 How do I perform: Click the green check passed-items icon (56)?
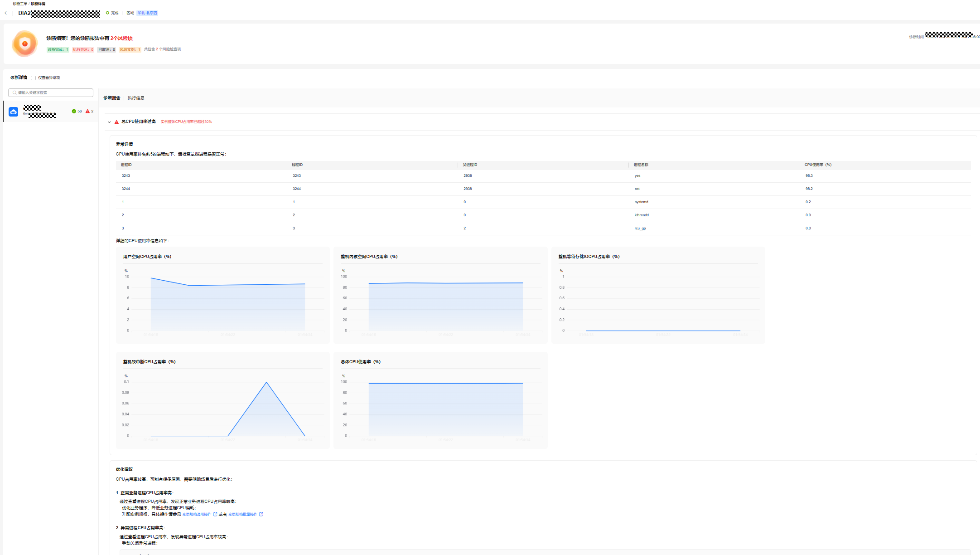click(74, 111)
